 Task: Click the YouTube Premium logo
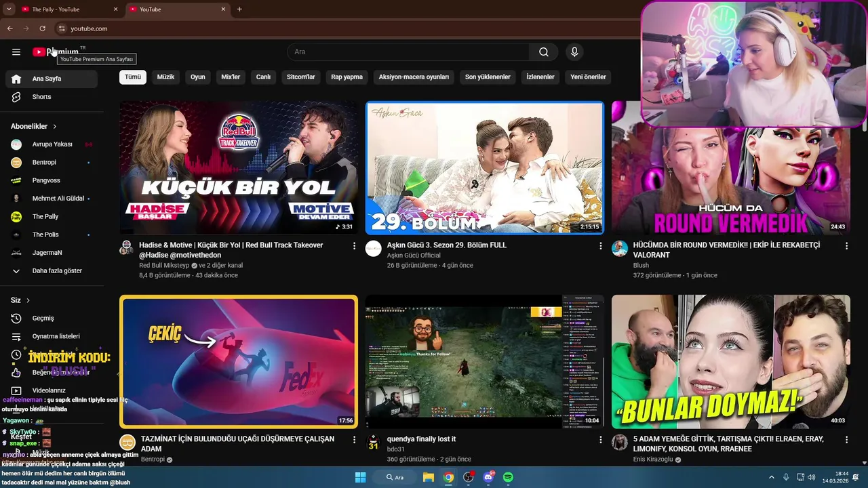pos(56,52)
